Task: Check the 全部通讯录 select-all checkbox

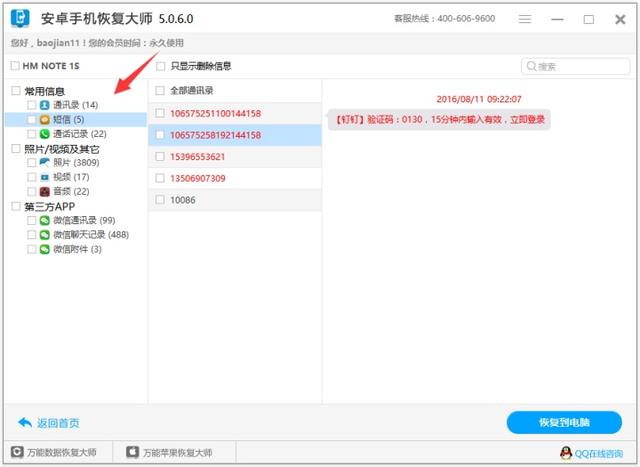Action: coord(160,91)
